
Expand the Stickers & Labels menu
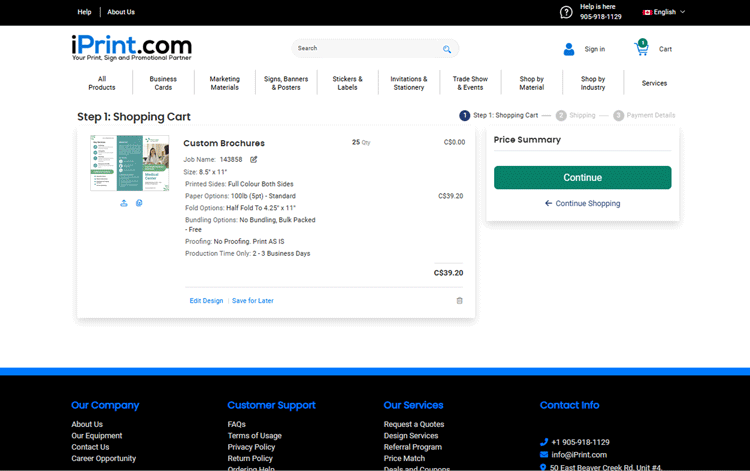click(x=347, y=83)
